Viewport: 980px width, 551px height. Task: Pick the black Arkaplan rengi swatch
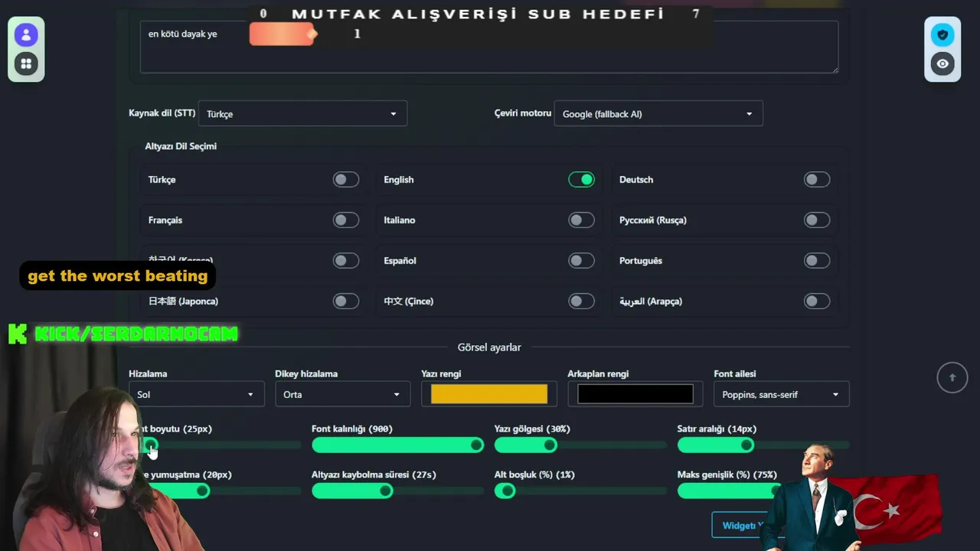[x=635, y=394]
